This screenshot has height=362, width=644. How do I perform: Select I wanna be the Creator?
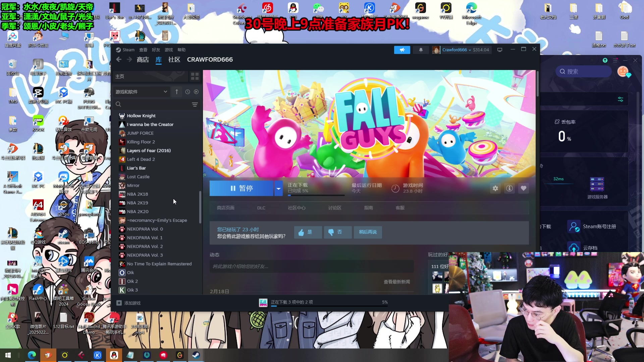150,124
